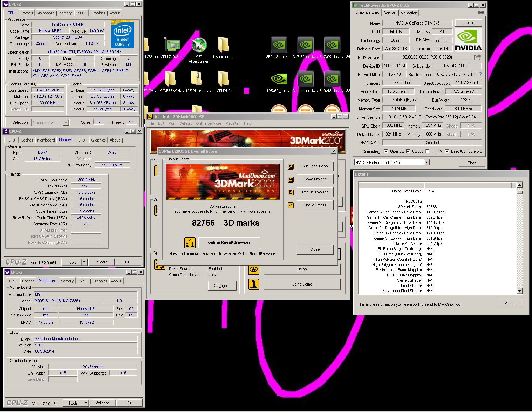This screenshot has height=412, width=532.
Task: Open SPD tab in Memory CPU-Z window
Action: tap(82, 140)
